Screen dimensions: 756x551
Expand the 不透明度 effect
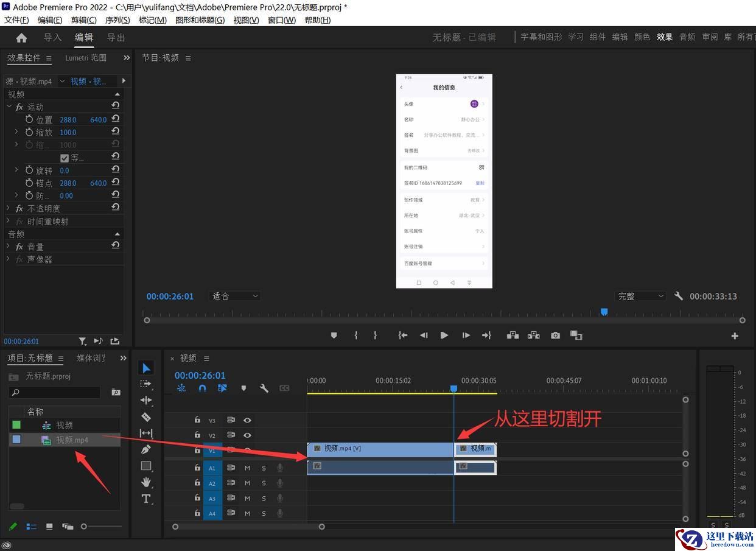pyautogui.click(x=9, y=208)
